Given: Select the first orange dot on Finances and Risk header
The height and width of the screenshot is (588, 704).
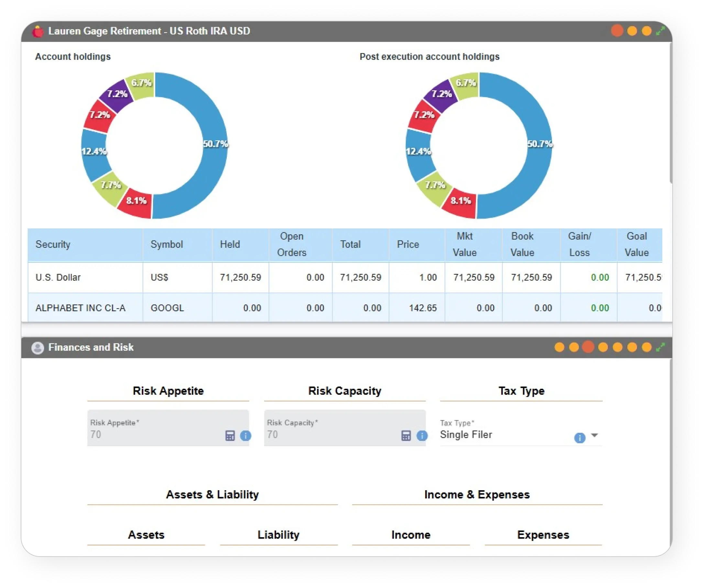Looking at the screenshot, I should (559, 348).
